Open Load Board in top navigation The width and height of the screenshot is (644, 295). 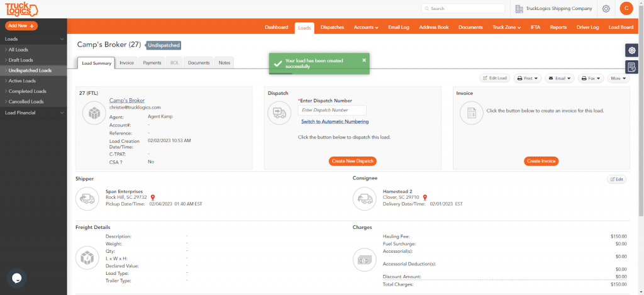pyautogui.click(x=621, y=27)
